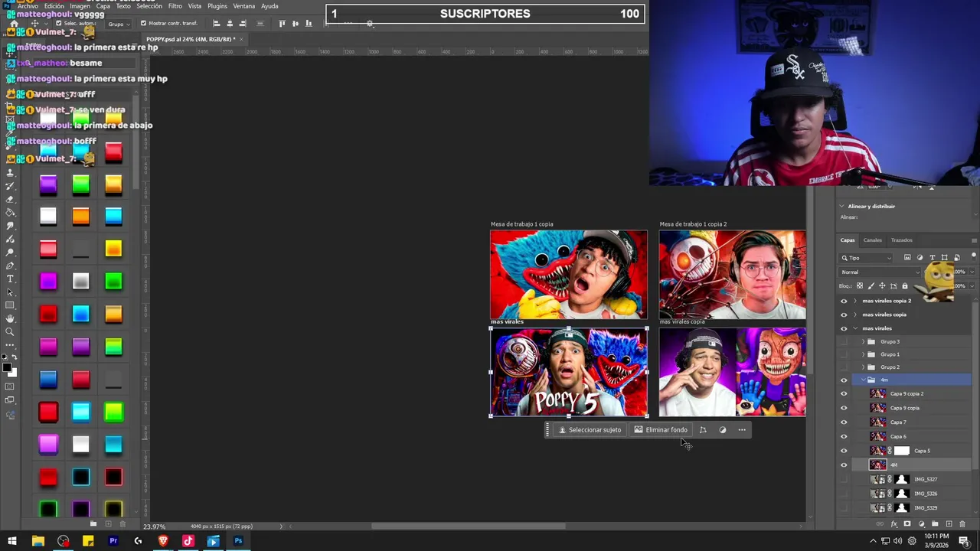Click the fx layer style icon
Viewport: 980px width, 551px height.
tap(894, 524)
